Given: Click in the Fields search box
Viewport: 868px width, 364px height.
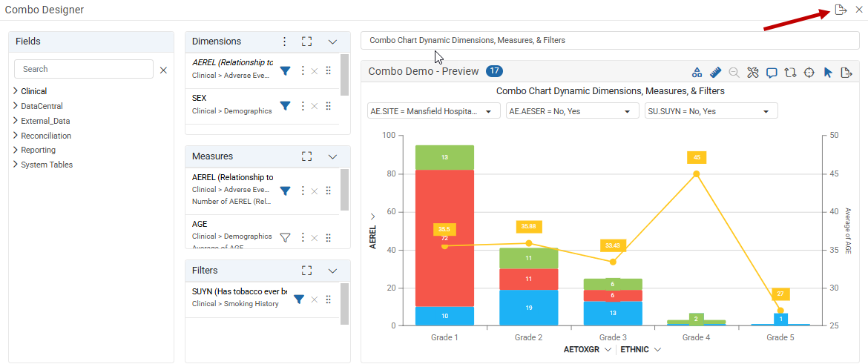Looking at the screenshot, I should [84, 69].
